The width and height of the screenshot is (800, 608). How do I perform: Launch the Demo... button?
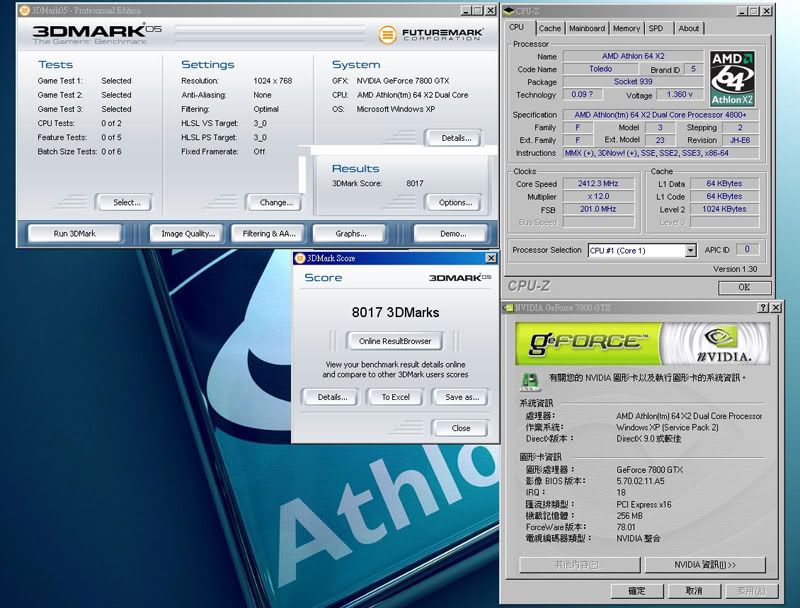click(x=453, y=234)
